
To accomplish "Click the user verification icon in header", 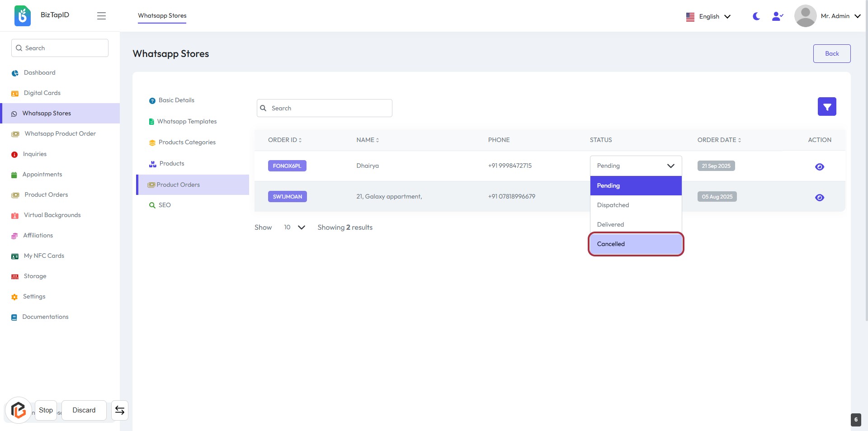I will coord(777,16).
